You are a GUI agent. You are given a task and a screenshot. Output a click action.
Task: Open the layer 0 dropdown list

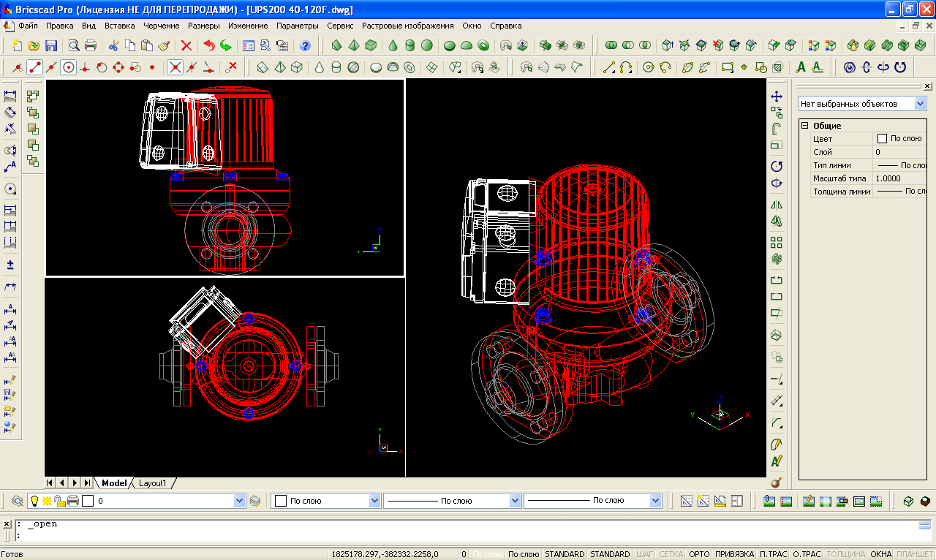click(x=239, y=501)
